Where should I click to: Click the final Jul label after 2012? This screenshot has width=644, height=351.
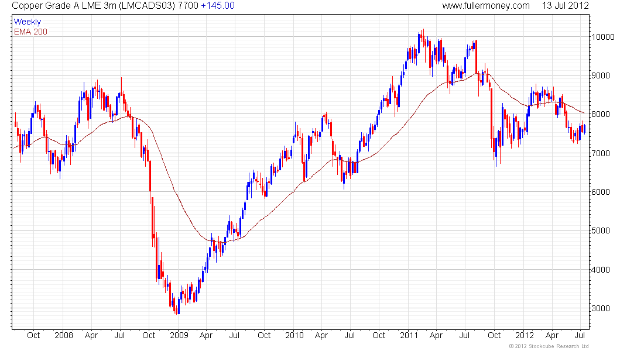[x=580, y=335]
